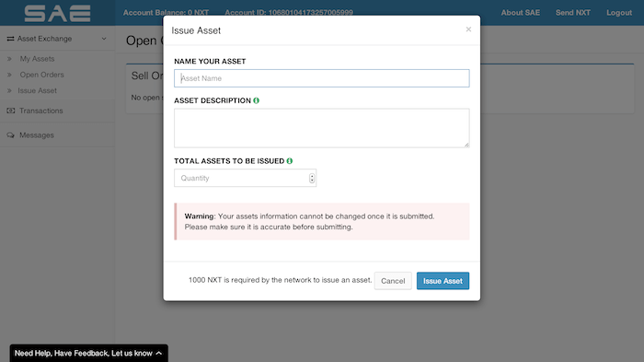Click inside the Asset Description text area
Image resolution: width=644 pixels, height=362 pixels.
point(322,128)
